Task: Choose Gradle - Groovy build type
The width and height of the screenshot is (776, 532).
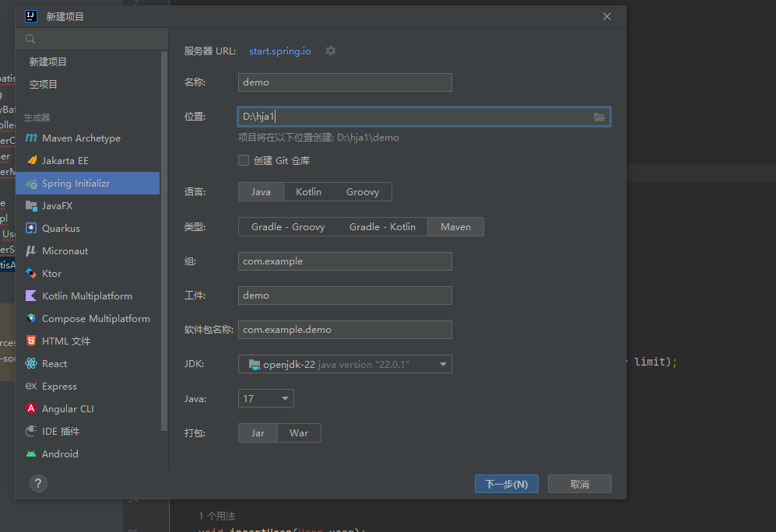Action: click(x=288, y=226)
